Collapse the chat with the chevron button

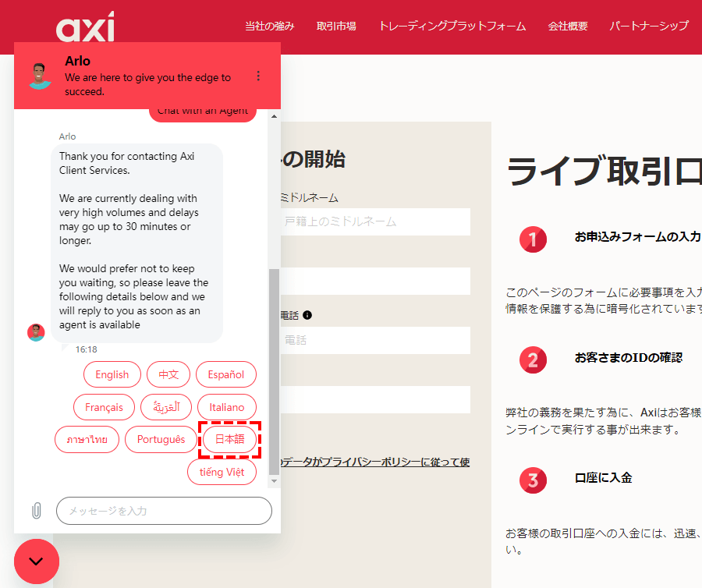(36, 561)
